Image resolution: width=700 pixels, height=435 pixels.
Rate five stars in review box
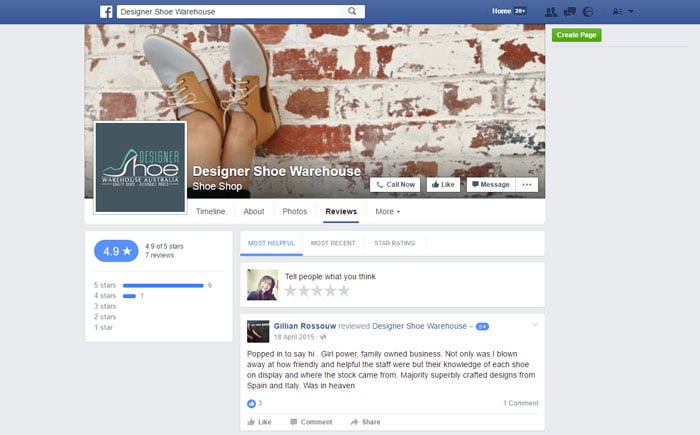pos(344,291)
